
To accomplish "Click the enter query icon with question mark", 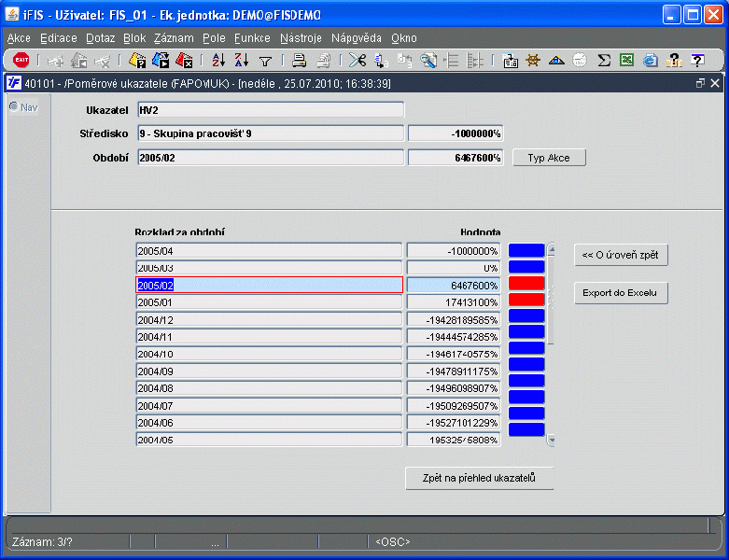I will click(x=137, y=60).
